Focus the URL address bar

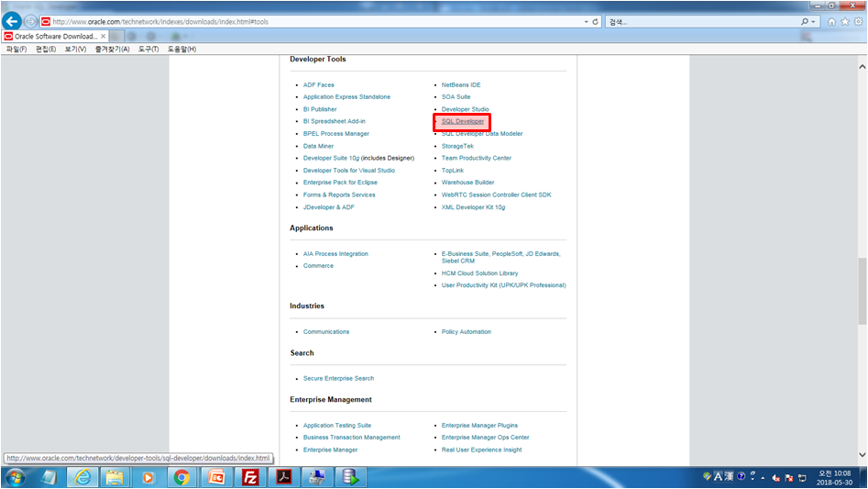pyautogui.click(x=315, y=22)
